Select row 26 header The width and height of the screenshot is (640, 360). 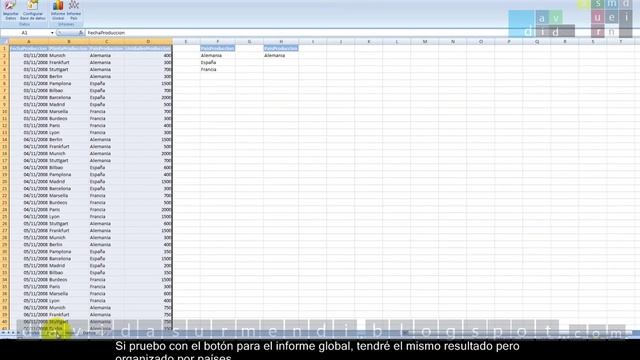4,223
